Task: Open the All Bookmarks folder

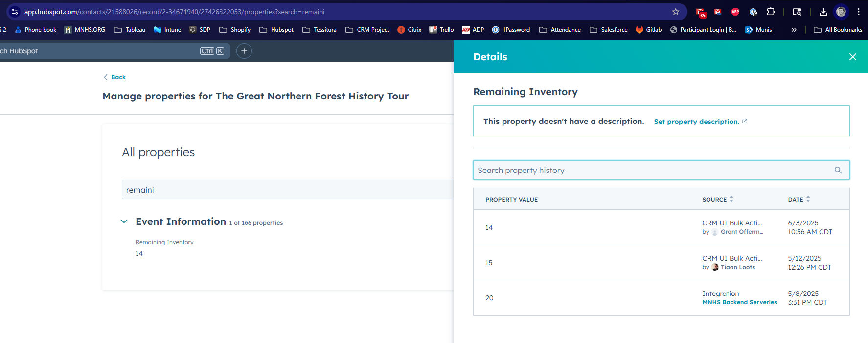Action: click(838, 30)
